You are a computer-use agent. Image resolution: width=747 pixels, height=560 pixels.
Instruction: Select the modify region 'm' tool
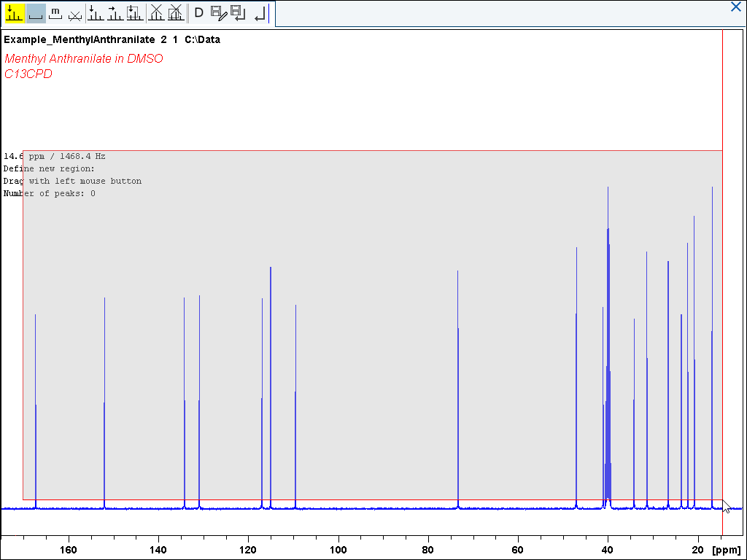tap(55, 13)
